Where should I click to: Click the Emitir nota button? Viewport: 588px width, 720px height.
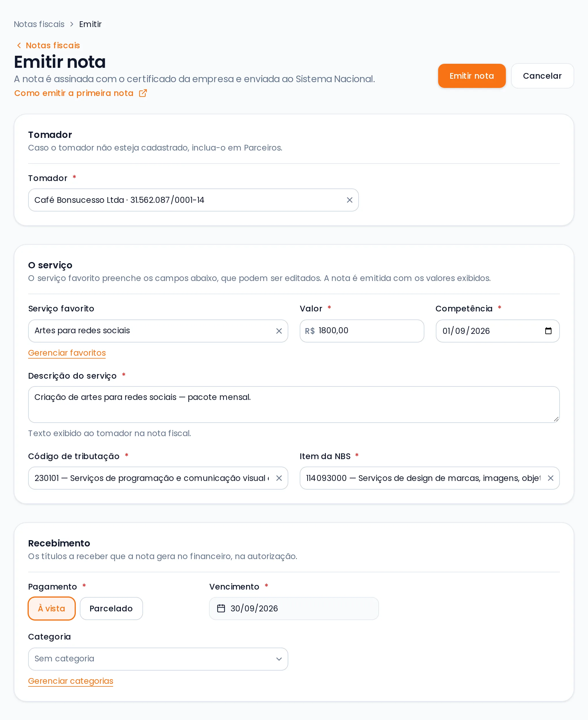(x=471, y=76)
